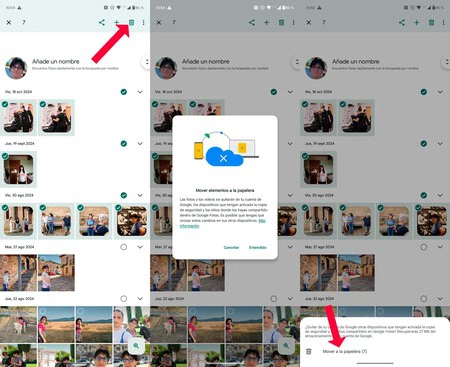Viewport: 450px width, 367px height.
Task: Collapse the Jue, 19 sept 2024 section chevron, left screenshot
Action: click(140, 143)
